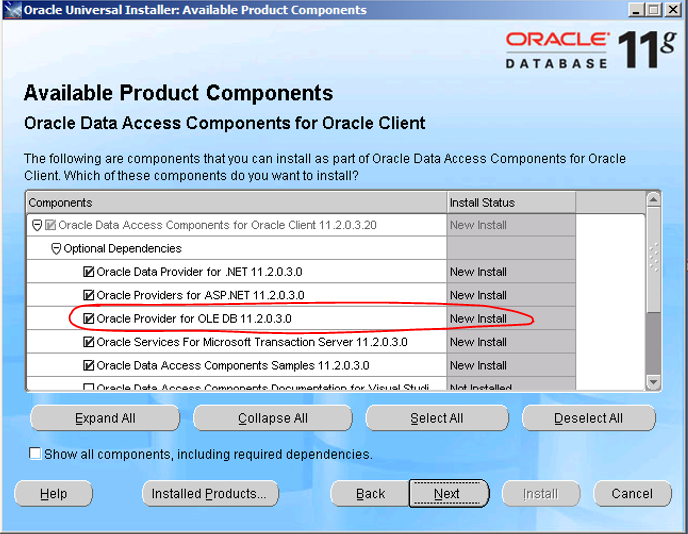The height and width of the screenshot is (534, 688).
Task: Click the Deselect All button
Action: (588, 418)
